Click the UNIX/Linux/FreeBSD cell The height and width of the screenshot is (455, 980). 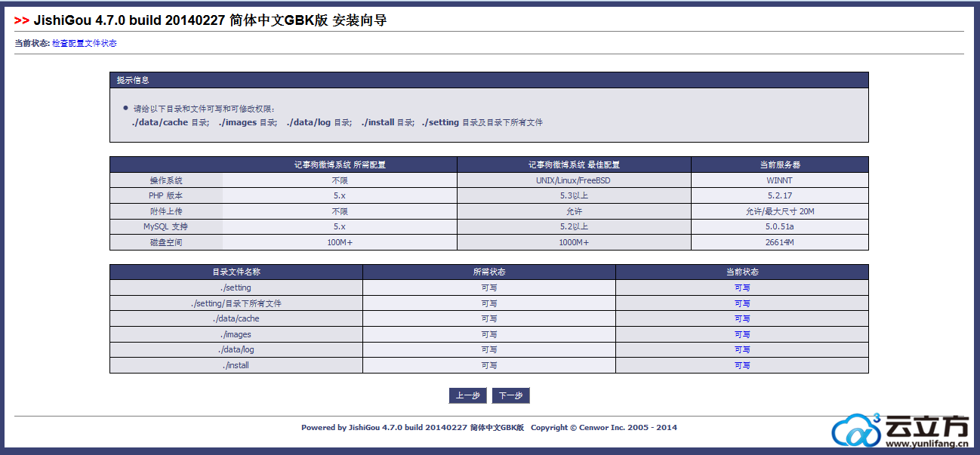tap(574, 180)
